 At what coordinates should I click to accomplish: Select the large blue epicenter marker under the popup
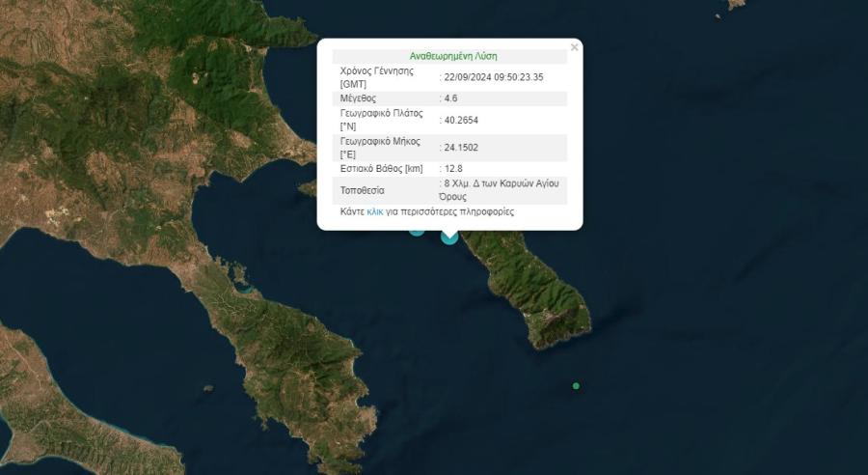pyautogui.click(x=449, y=237)
